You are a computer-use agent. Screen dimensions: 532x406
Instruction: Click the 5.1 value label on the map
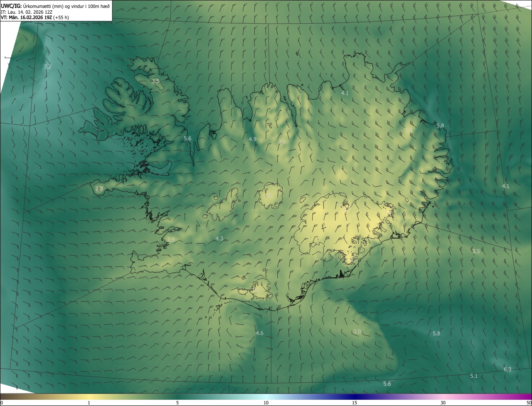(474, 376)
